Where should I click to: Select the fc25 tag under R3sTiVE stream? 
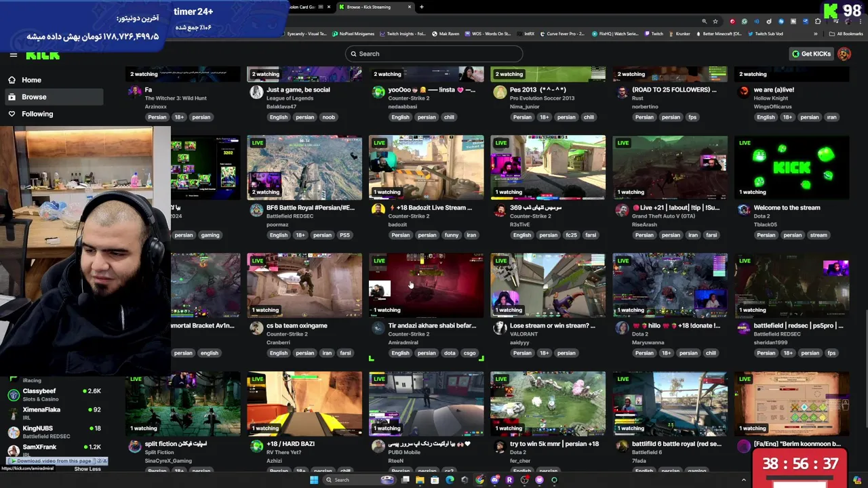(x=571, y=235)
